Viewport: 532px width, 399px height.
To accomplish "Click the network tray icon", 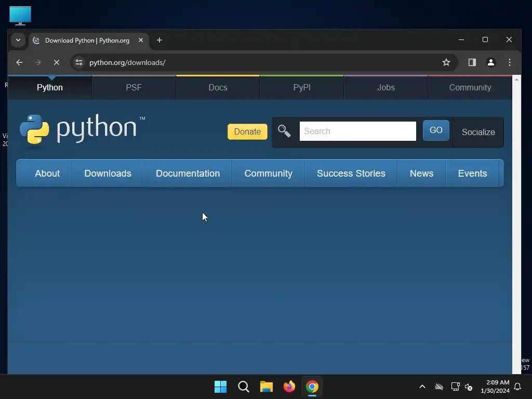I will 455,387.
